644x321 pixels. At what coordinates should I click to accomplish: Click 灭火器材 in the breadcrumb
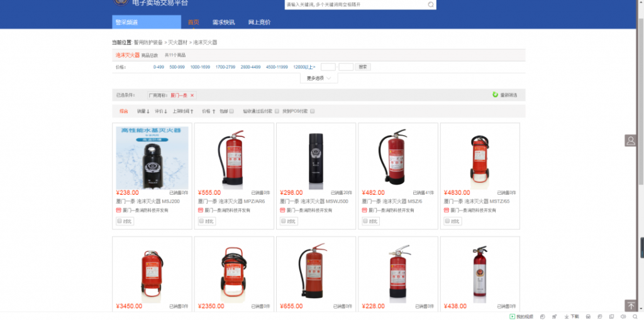(178, 42)
